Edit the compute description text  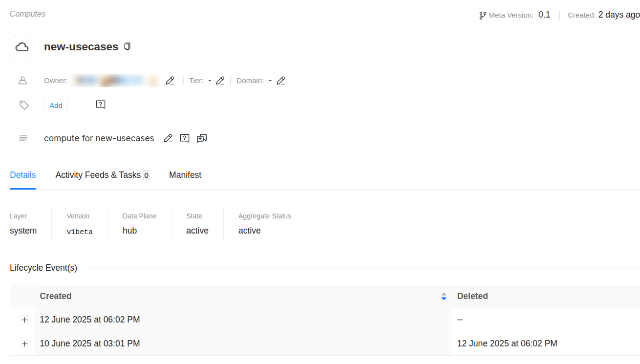coord(168,138)
